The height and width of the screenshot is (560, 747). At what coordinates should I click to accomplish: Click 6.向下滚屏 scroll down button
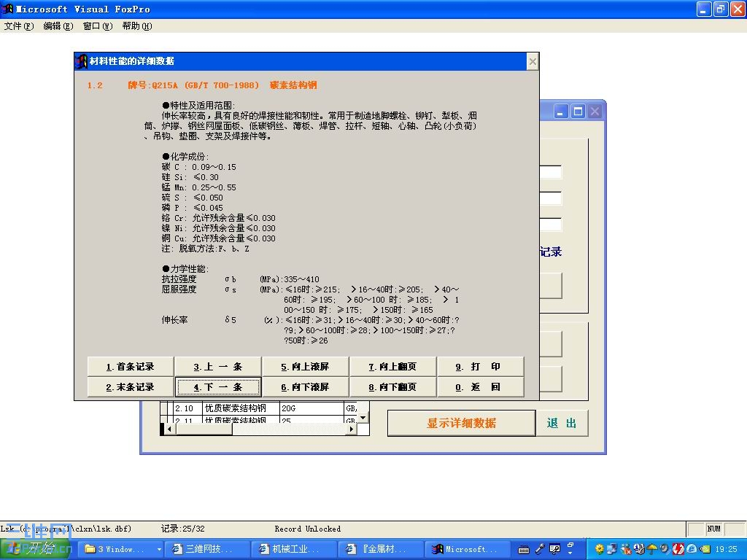pyautogui.click(x=306, y=387)
